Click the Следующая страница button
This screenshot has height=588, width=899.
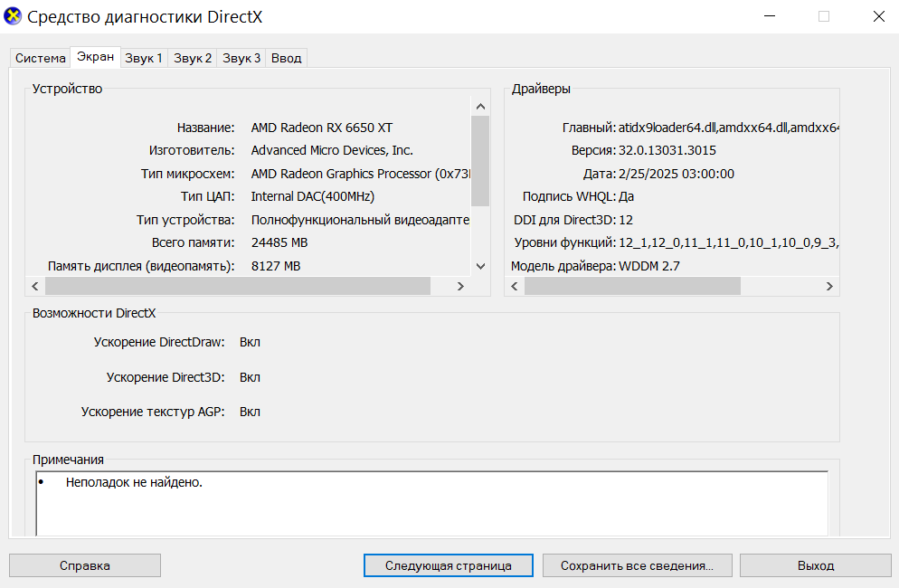pos(449,565)
